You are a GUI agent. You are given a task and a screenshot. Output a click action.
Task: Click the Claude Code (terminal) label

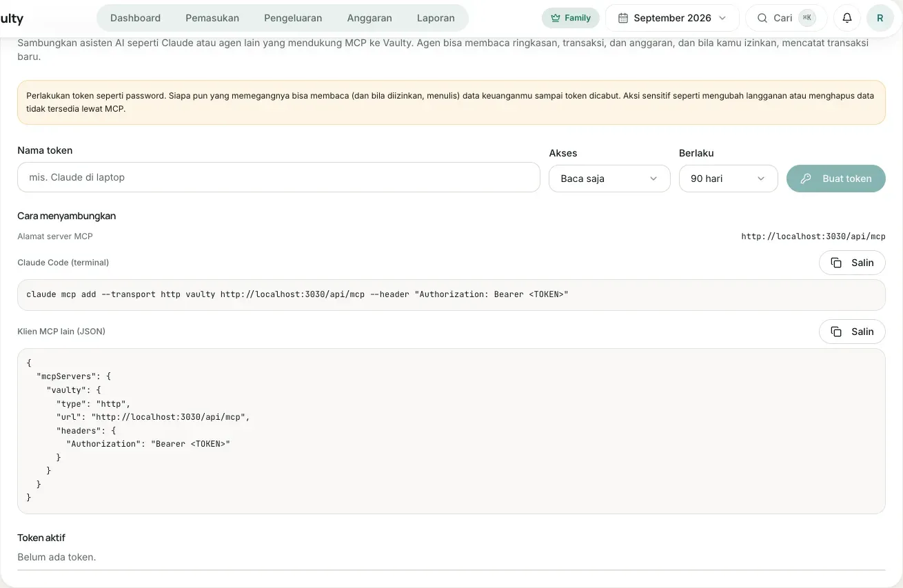coord(63,263)
